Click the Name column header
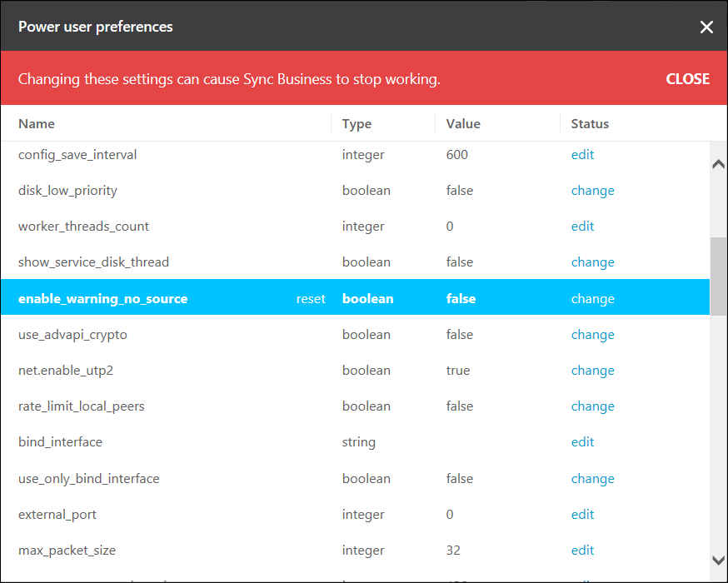728x583 pixels. (x=37, y=124)
